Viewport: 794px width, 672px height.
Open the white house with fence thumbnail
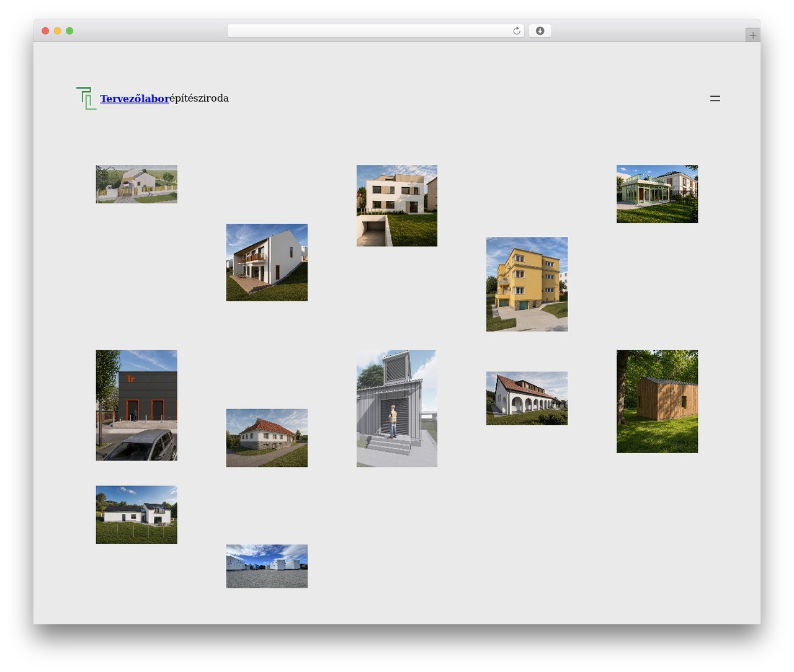136,184
